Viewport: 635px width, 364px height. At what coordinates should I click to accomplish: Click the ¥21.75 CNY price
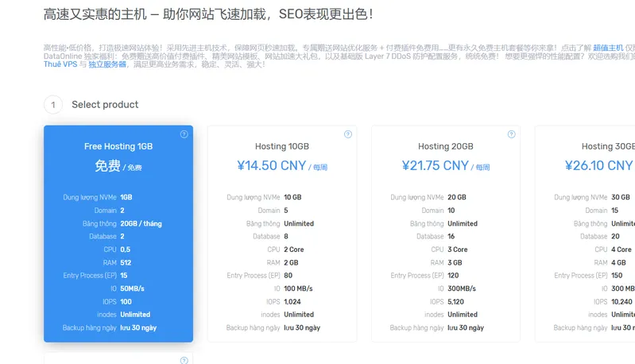[x=436, y=166]
